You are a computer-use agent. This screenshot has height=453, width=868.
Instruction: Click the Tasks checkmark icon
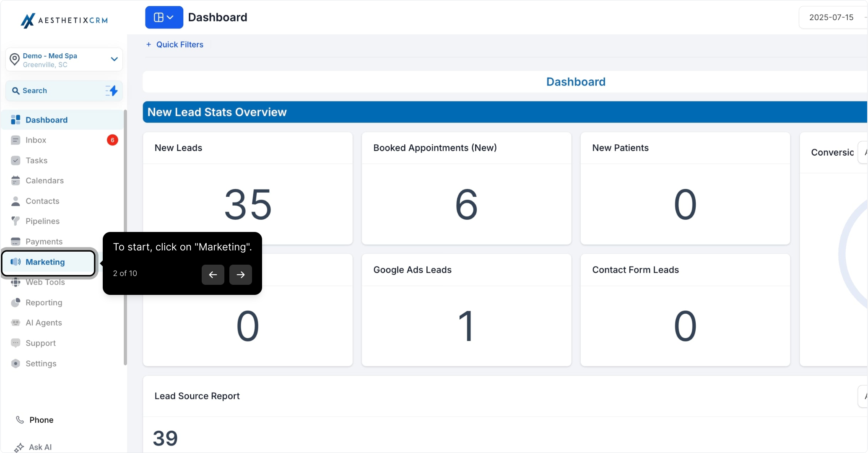click(16, 161)
